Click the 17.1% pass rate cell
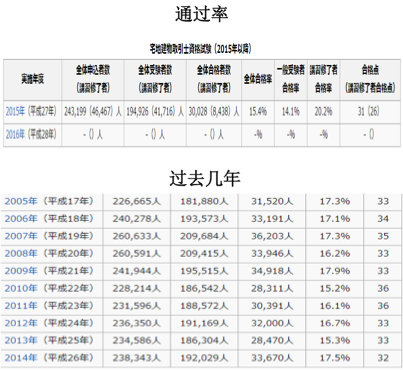Screen dimensions: 403x370 click(335, 219)
